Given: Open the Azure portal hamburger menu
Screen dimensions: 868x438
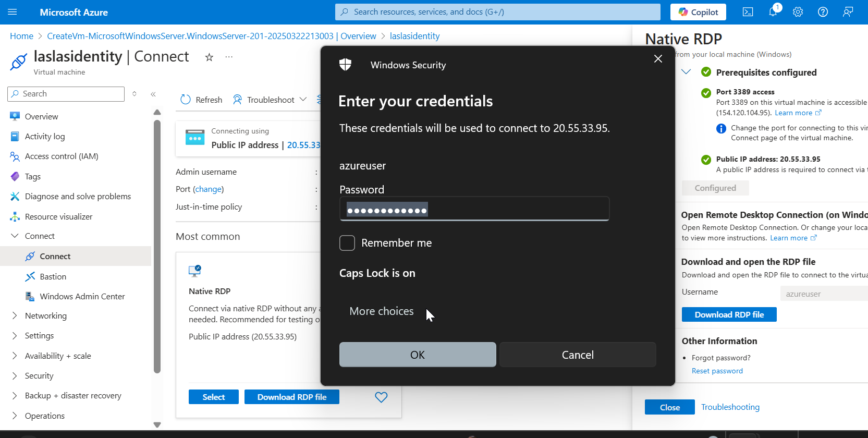Looking at the screenshot, I should tap(13, 12).
